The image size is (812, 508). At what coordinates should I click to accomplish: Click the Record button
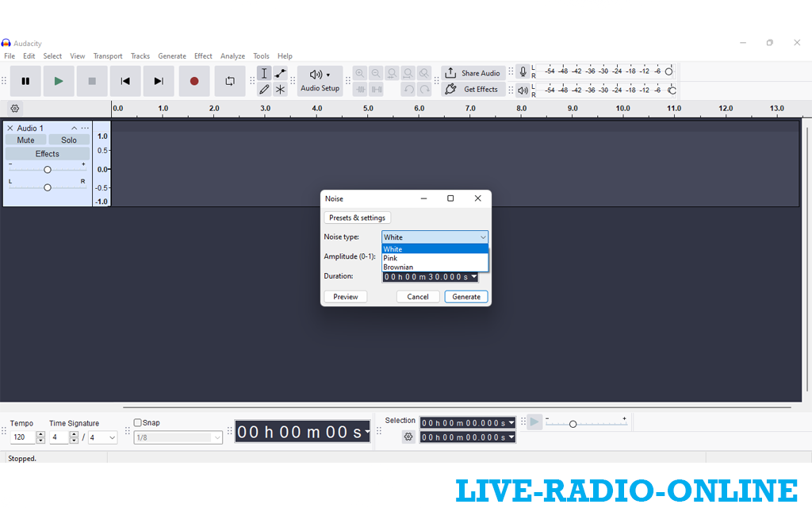(194, 81)
